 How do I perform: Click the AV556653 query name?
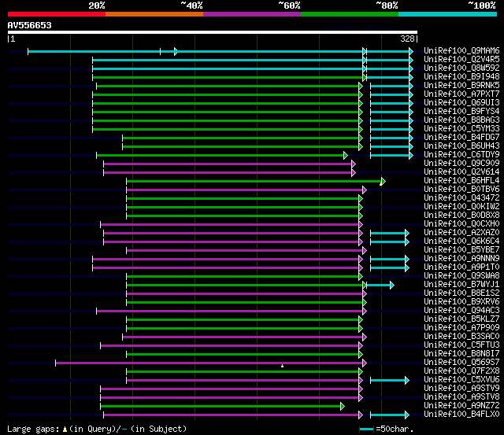click(x=30, y=25)
